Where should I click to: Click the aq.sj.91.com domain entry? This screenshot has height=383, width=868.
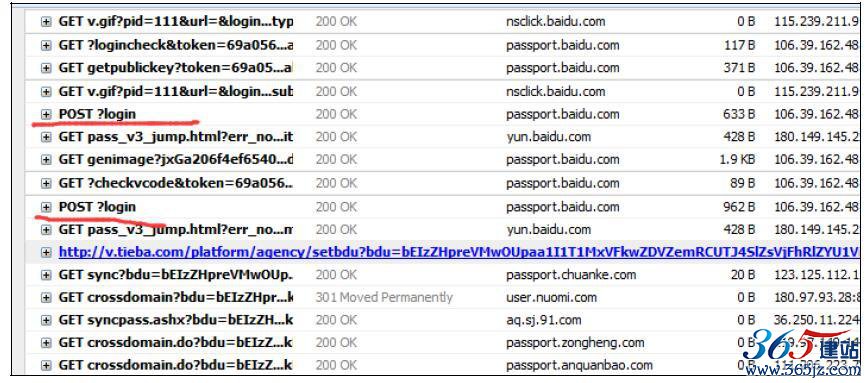pos(544,320)
